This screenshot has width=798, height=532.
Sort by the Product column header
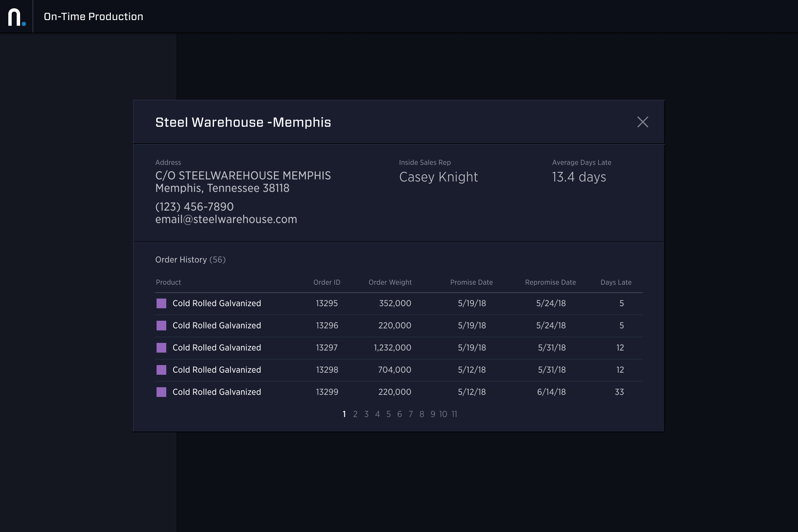click(x=168, y=282)
